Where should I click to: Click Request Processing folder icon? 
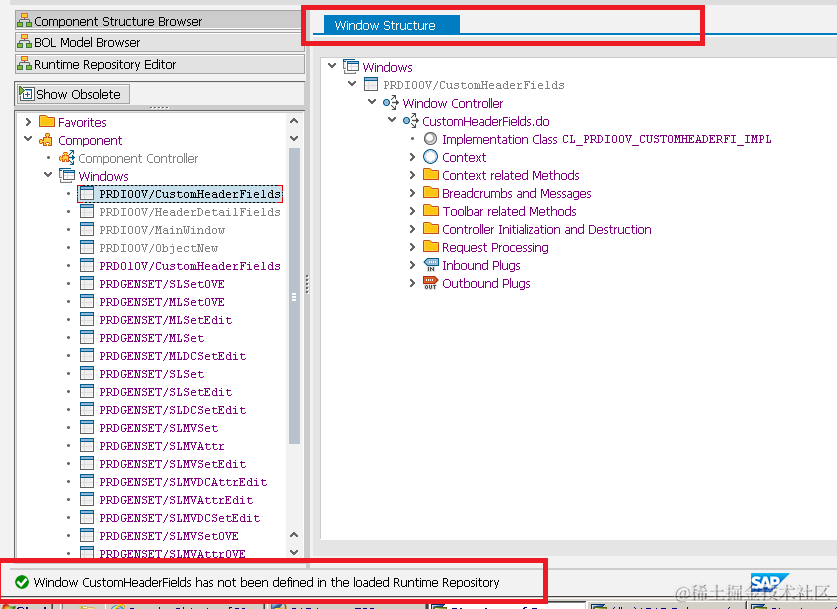[431, 247]
